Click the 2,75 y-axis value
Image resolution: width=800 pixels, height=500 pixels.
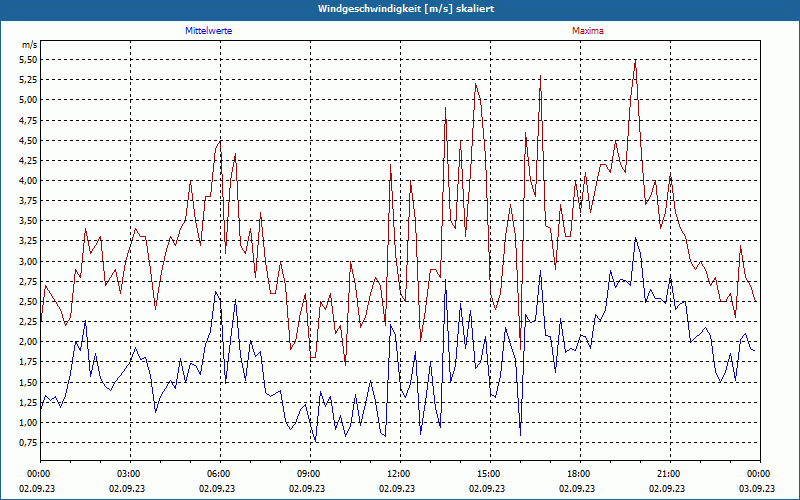click(30, 281)
